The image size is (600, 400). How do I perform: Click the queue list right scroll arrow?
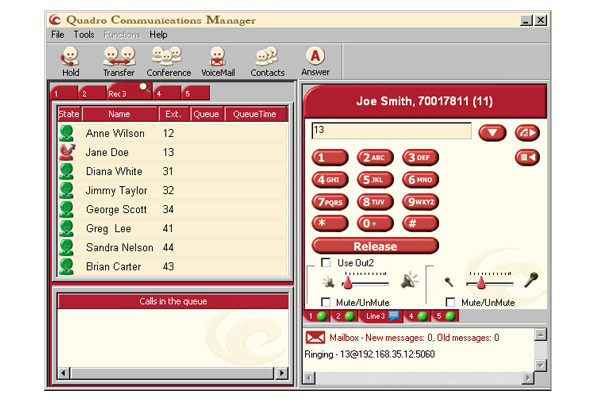(x=282, y=373)
